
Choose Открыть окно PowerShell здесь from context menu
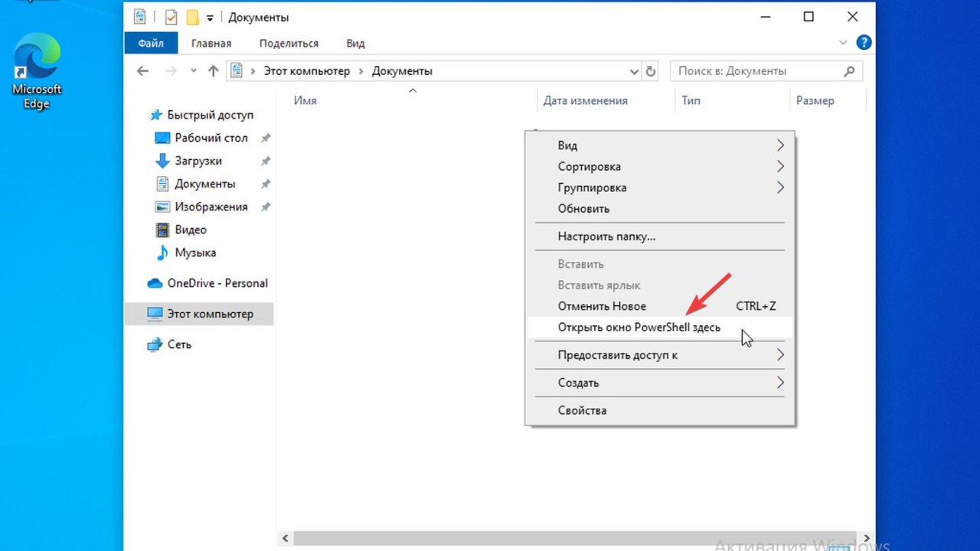point(639,327)
